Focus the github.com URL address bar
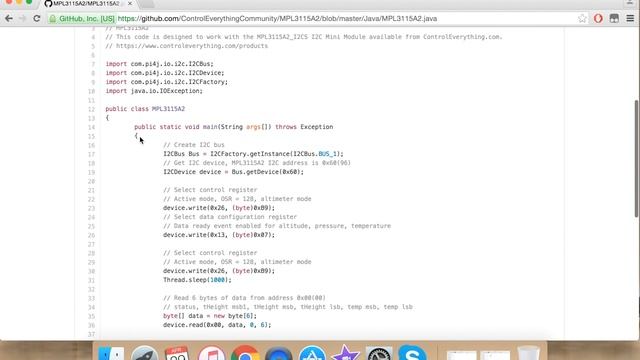This screenshot has width=640, height=360. tap(277, 19)
